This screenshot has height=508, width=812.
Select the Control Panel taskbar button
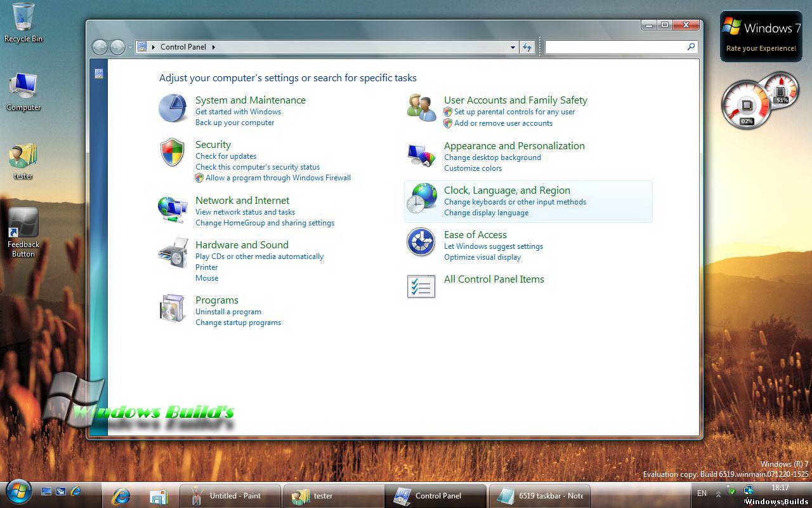435,496
